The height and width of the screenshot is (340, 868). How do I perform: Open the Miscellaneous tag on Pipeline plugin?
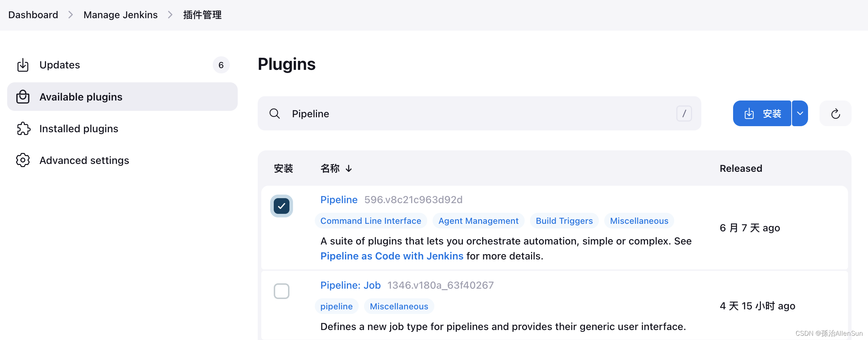click(639, 221)
